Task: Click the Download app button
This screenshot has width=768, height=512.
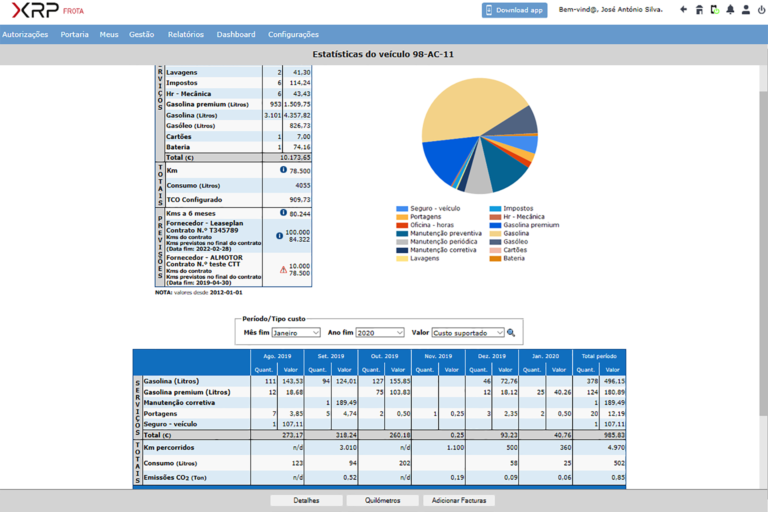Action: click(514, 10)
